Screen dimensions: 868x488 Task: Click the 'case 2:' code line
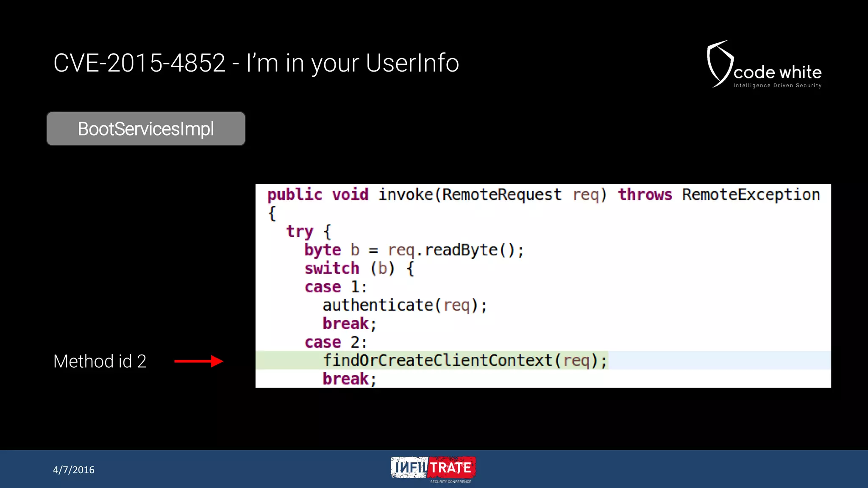pos(335,342)
